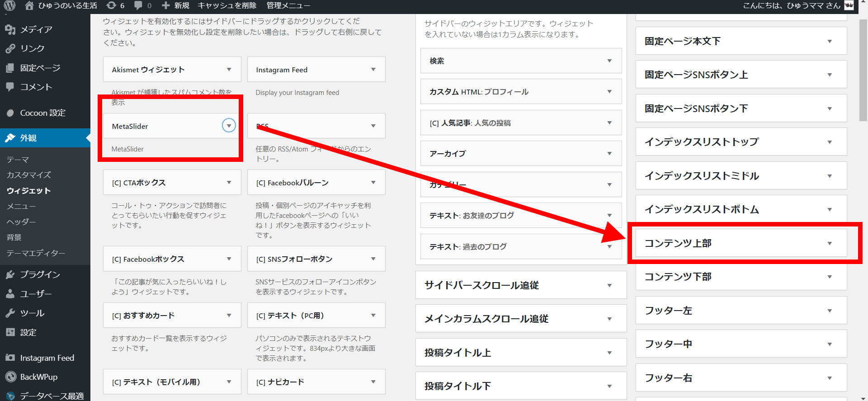868x401 pixels.
Task: Click キャッシュを削除 in the admin bar
Action: coord(227,5)
